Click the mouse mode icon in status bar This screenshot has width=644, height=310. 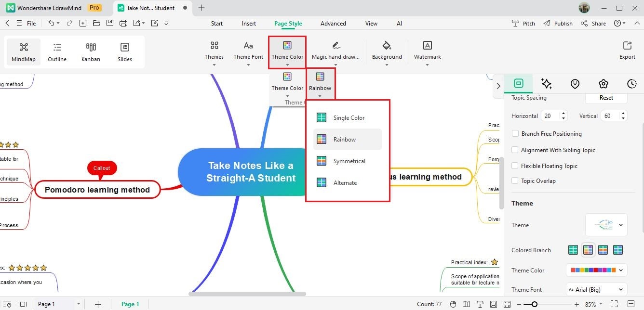click(453, 304)
